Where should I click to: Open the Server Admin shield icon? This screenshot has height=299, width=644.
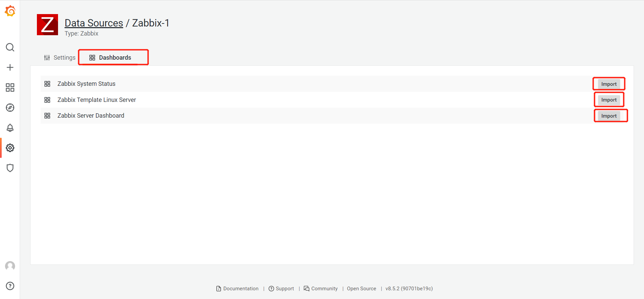click(x=10, y=168)
